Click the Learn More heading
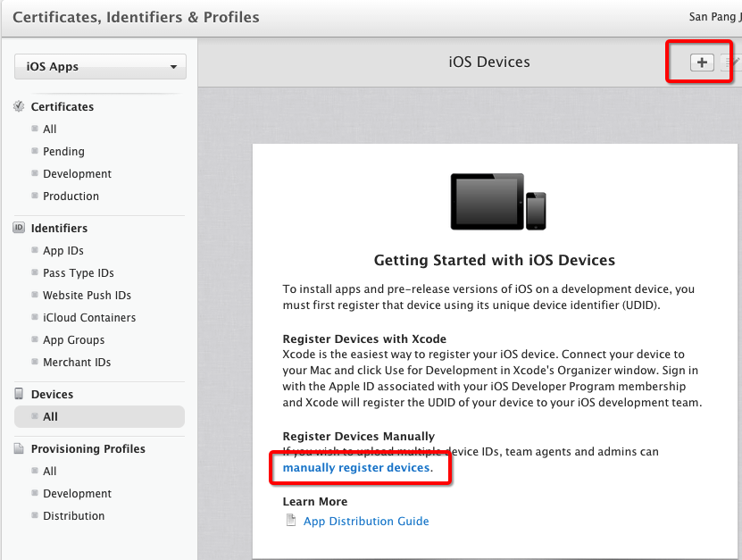This screenshot has height=560, width=742. 315,501
